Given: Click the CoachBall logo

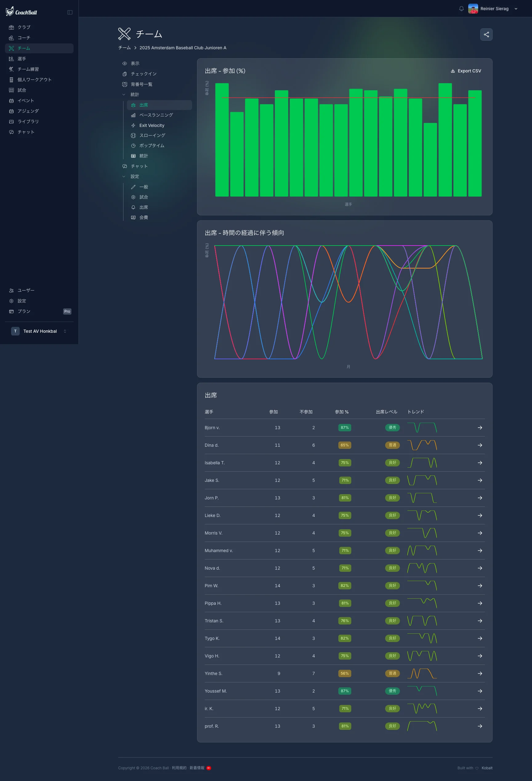Looking at the screenshot, I should [x=22, y=12].
